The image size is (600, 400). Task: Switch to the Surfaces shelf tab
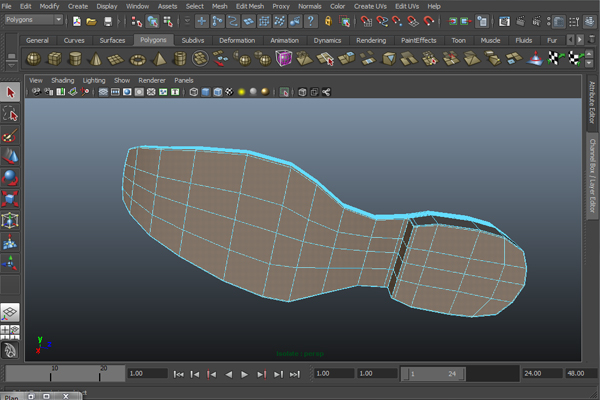point(112,40)
